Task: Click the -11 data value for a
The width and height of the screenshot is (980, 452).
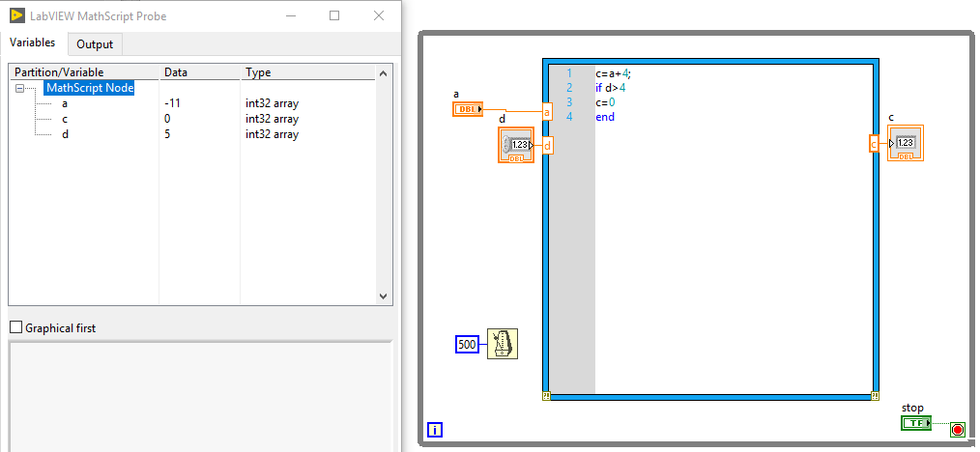Action: point(172,103)
